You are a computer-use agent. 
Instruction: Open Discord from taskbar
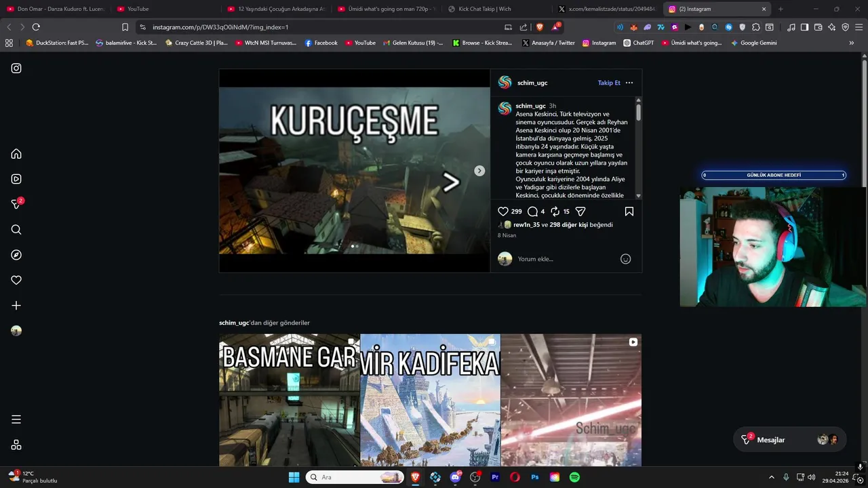[x=456, y=477]
